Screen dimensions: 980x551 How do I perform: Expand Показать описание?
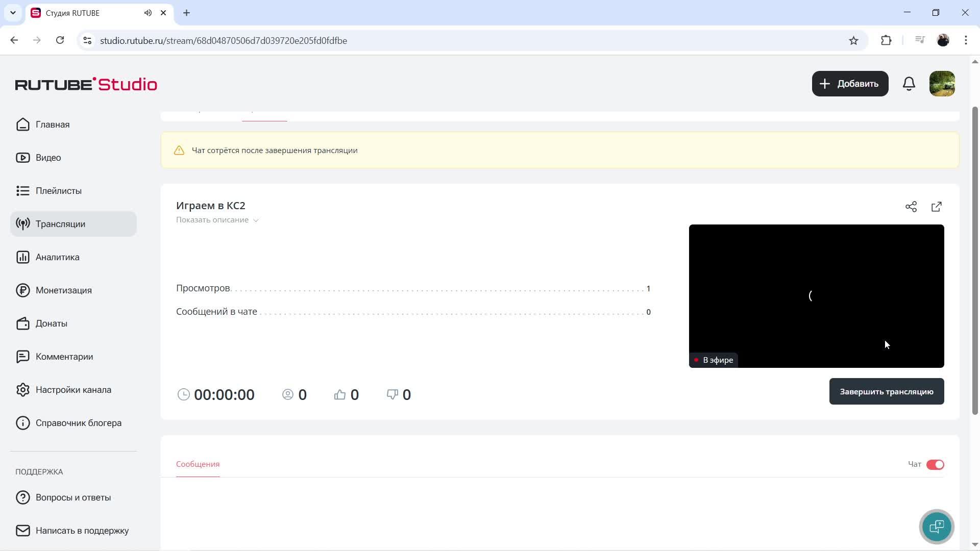[217, 220]
